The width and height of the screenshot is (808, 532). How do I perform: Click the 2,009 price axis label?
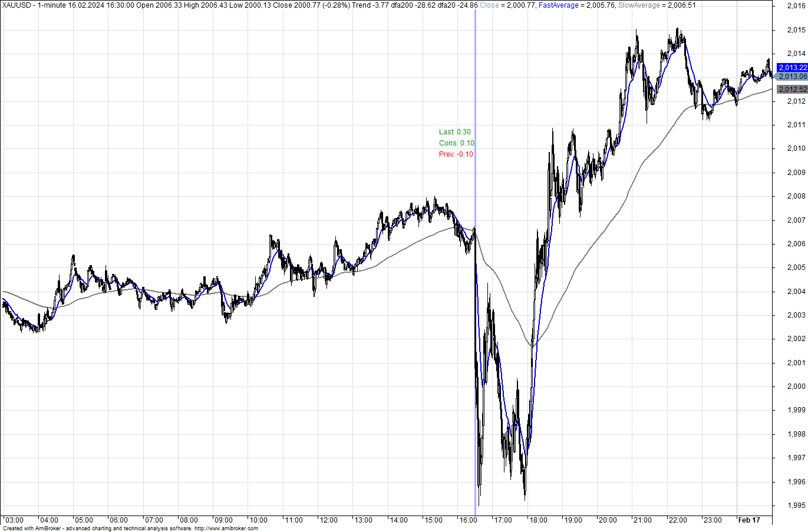(796, 173)
